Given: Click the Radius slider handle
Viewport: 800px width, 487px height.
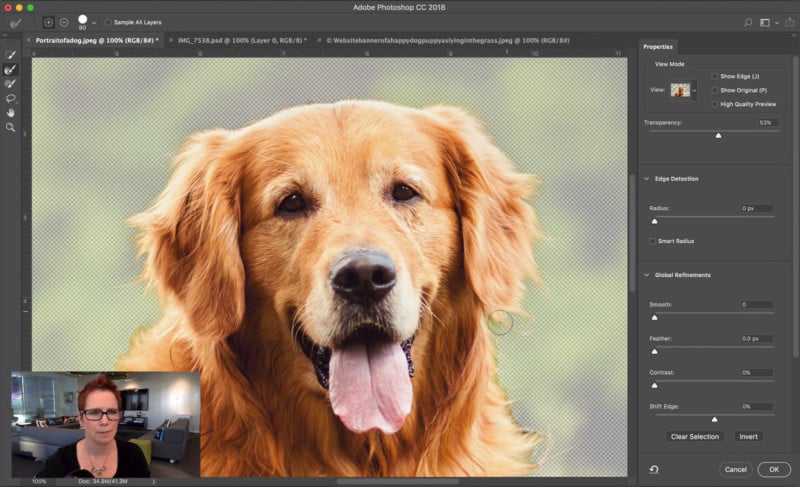Looking at the screenshot, I should 655,221.
